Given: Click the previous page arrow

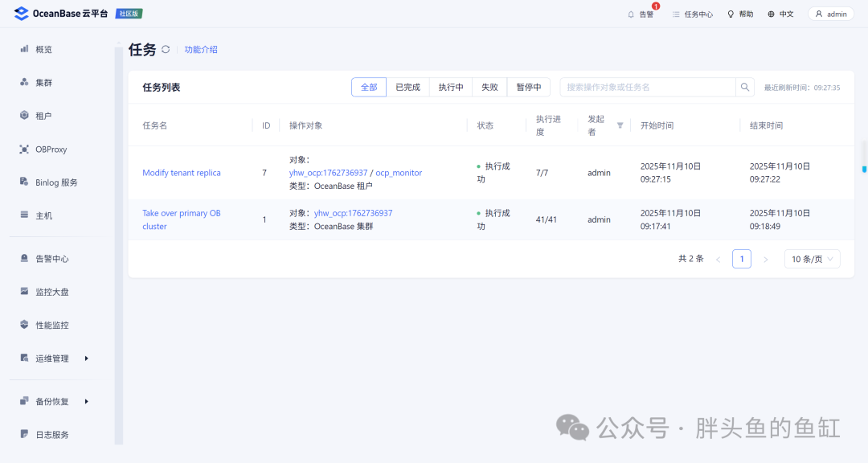Looking at the screenshot, I should tap(718, 259).
